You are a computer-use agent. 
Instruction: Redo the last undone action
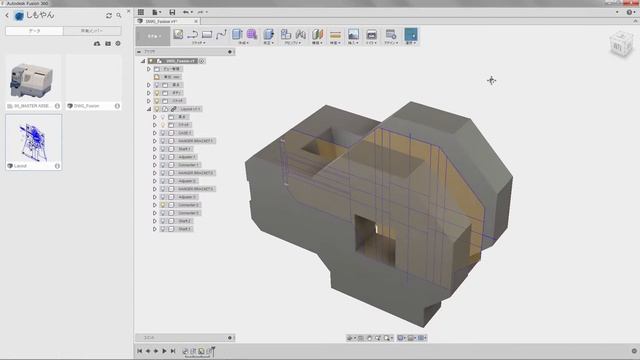coord(200,12)
